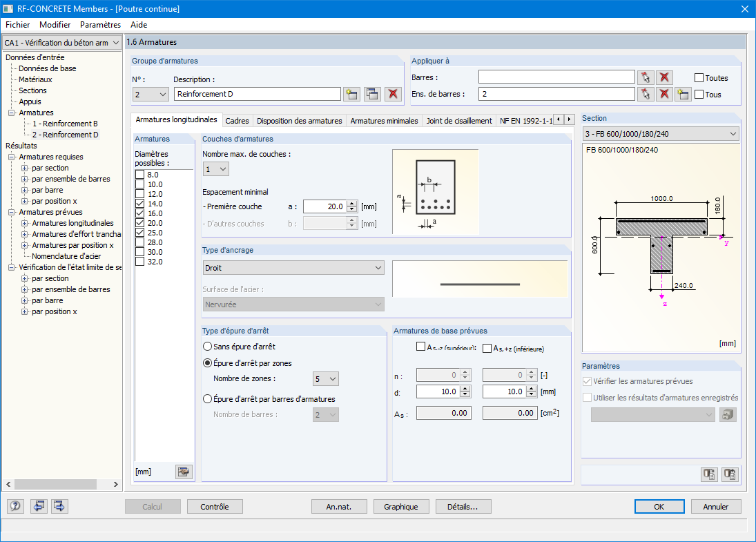Select '1 - Reinforcement B' tree item

pos(65,124)
